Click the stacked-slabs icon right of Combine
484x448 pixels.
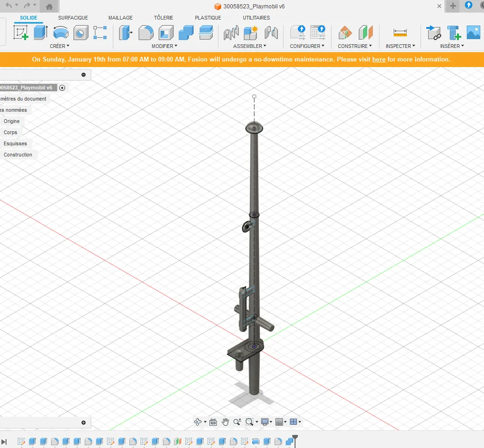coord(206,33)
